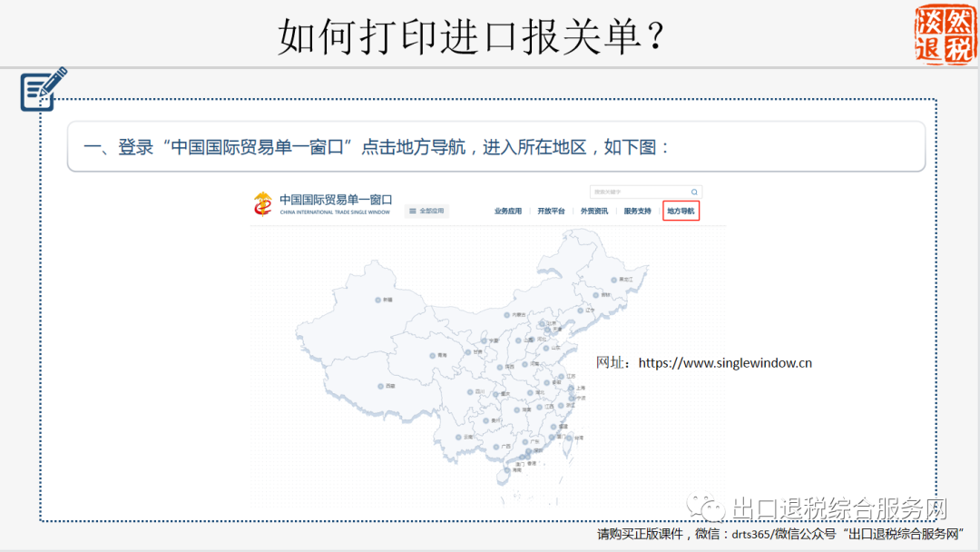Select the 重庆 marker on the map
Viewport: 980px width, 552px height.
click(x=495, y=394)
